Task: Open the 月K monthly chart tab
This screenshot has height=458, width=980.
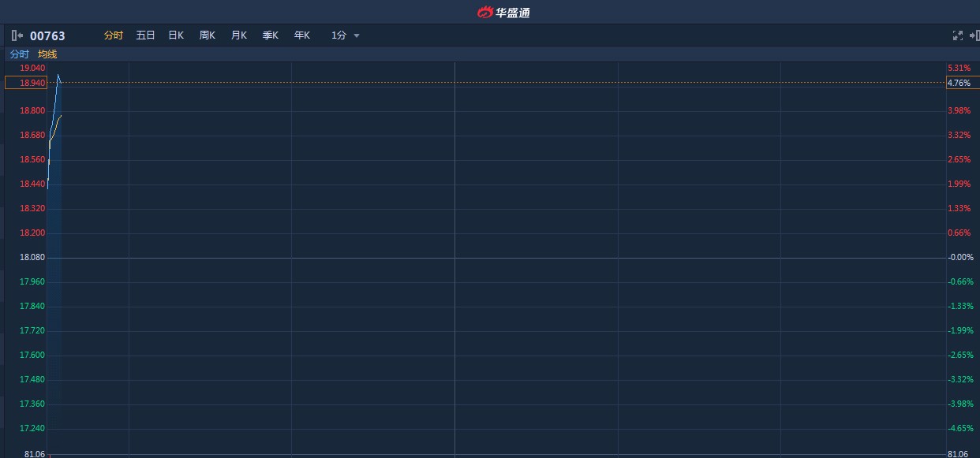Action: (x=239, y=35)
